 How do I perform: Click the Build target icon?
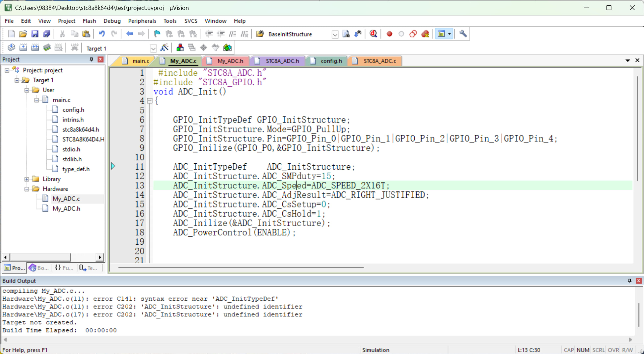[23, 48]
